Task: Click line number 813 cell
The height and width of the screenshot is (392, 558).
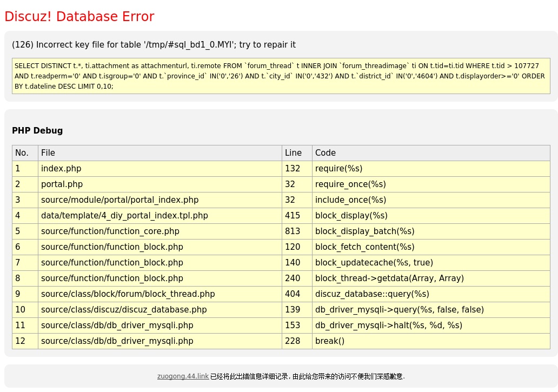Action: coord(293,231)
